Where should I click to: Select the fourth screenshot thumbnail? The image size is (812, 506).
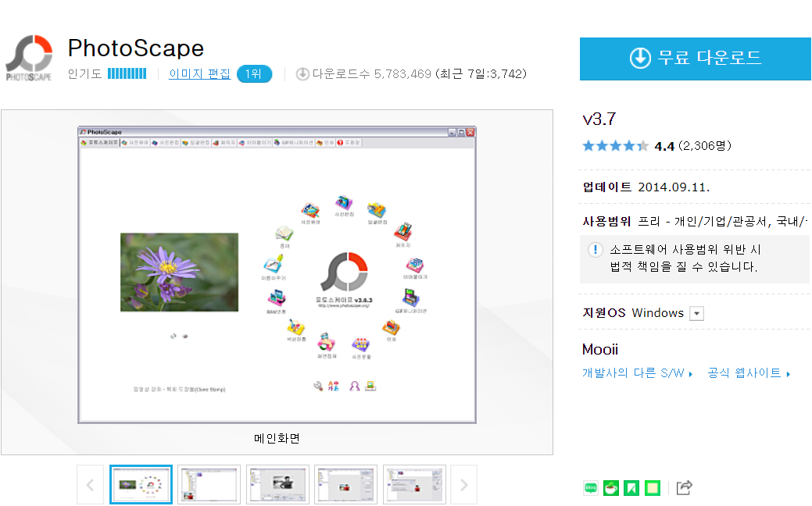[x=346, y=484]
